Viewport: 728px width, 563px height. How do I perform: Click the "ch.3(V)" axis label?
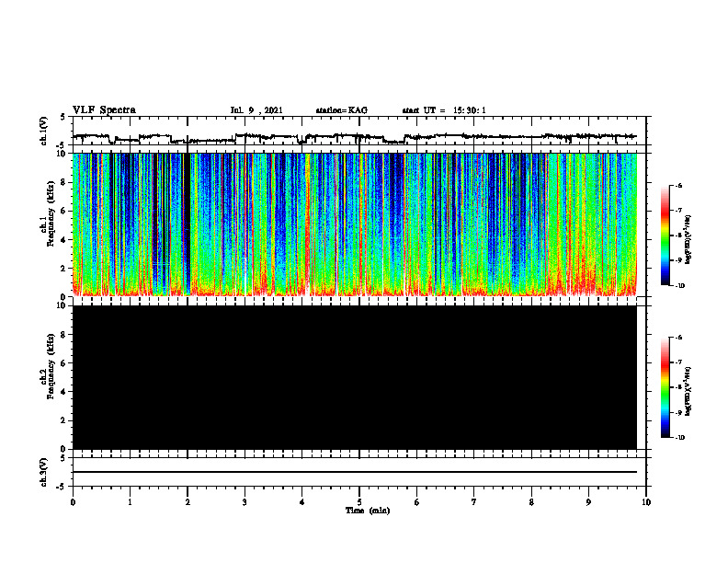point(43,472)
